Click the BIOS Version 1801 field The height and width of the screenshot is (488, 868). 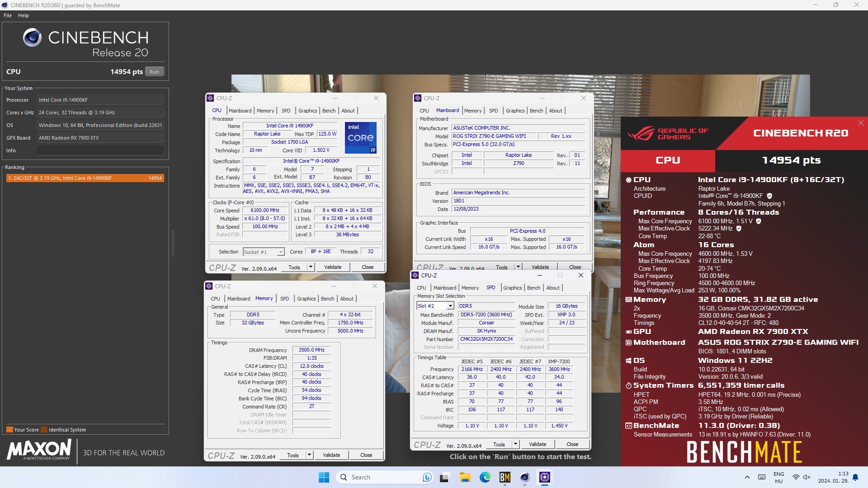519,201
